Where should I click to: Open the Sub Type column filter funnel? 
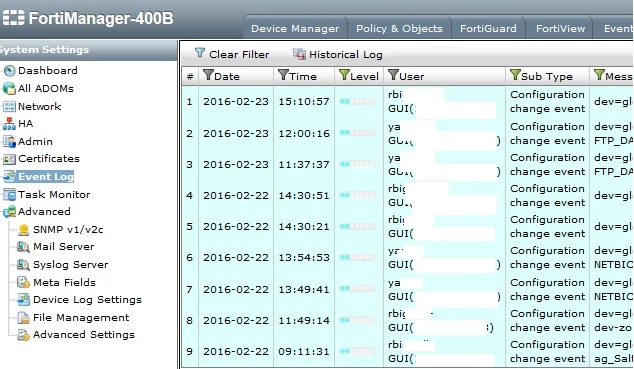tap(515, 75)
